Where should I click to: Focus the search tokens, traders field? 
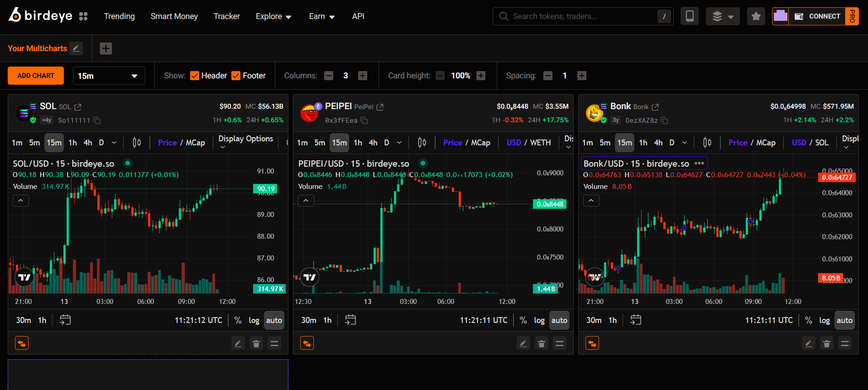(583, 16)
